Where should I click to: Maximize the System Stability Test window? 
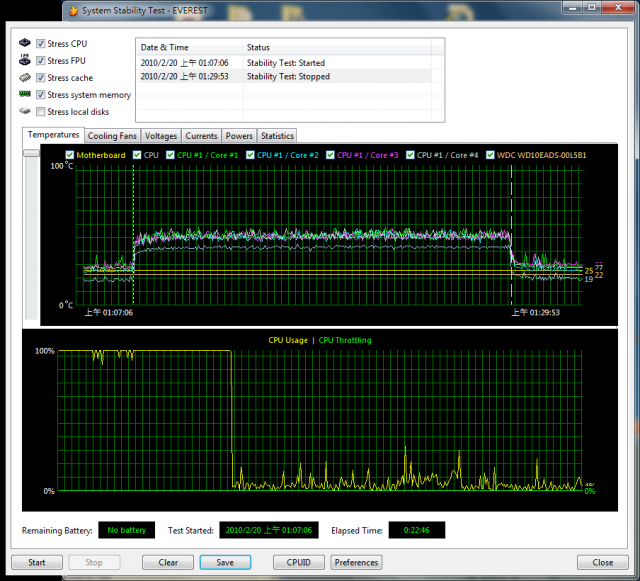[592, 7]
